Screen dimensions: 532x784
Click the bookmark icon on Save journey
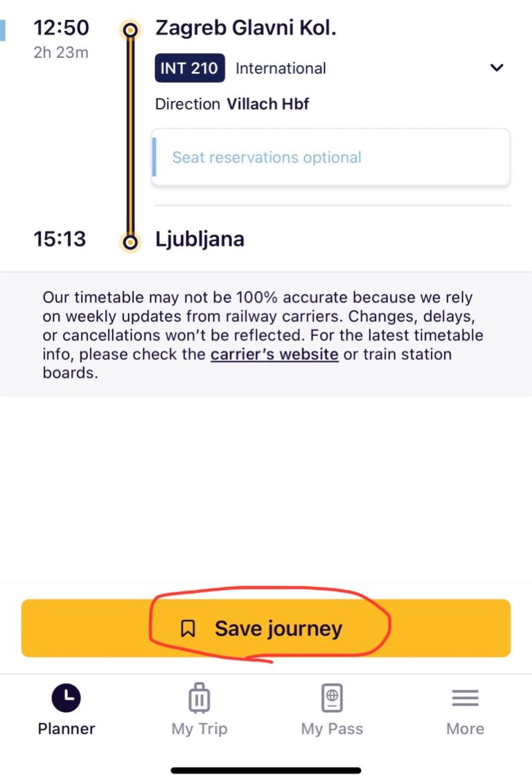click(188, 629)
